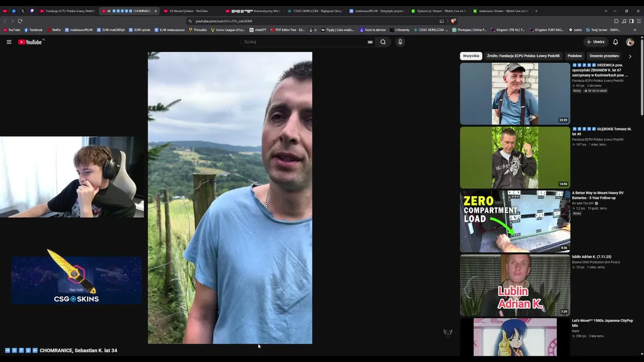Viewport: 644px width, 362px height.
Task: Click the YouTube search magnifier button
Action: coord(383,42)
